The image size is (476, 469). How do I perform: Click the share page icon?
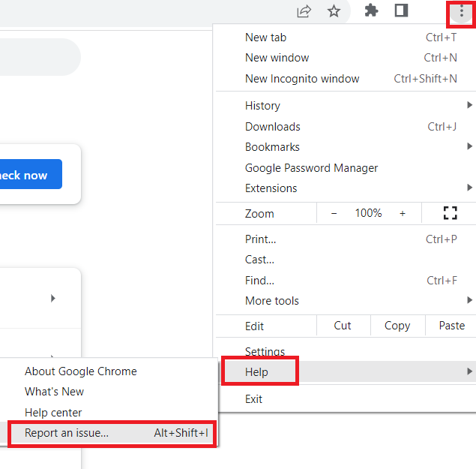coord(304,11)
